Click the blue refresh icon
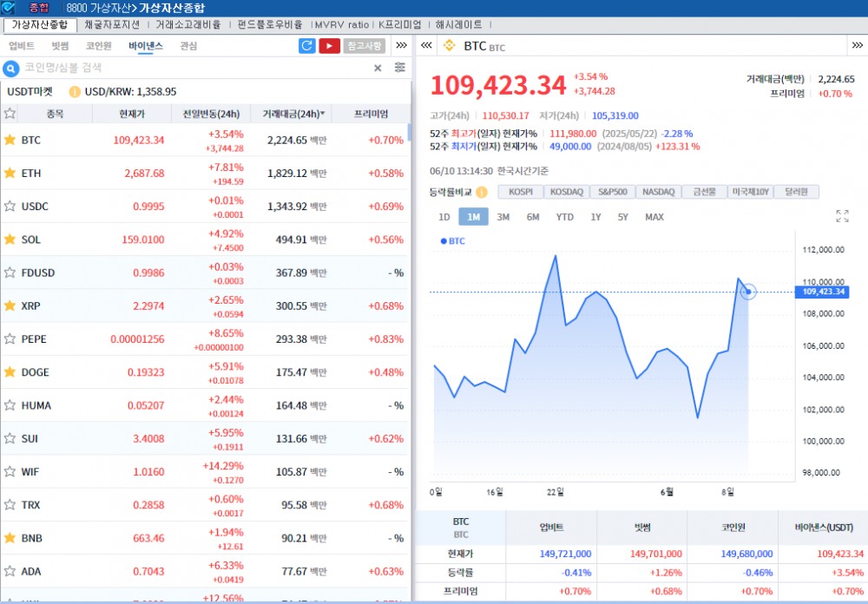Screen dimensions: 868x604 click(x=306, y=46)
